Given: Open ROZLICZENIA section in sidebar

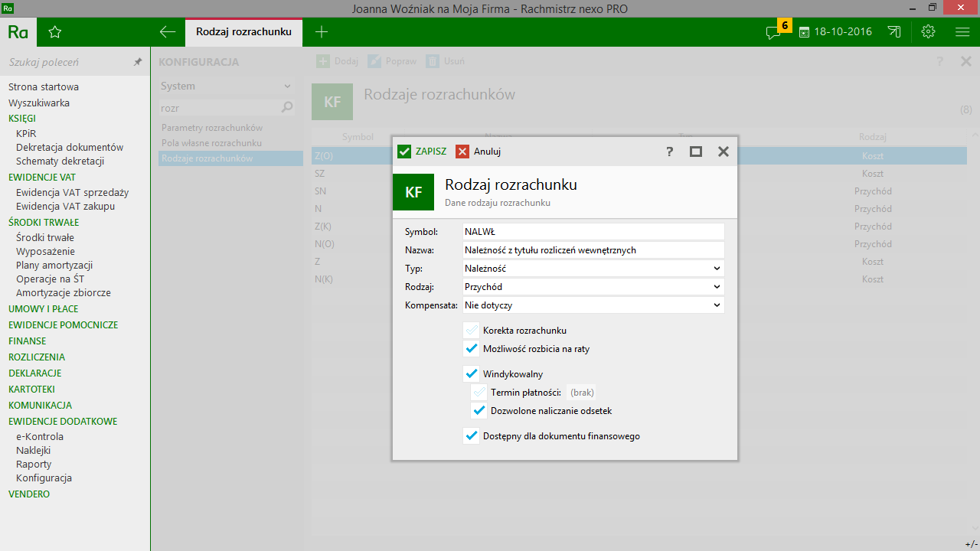Looking at the screenshot, I should (x=37, y=357).
